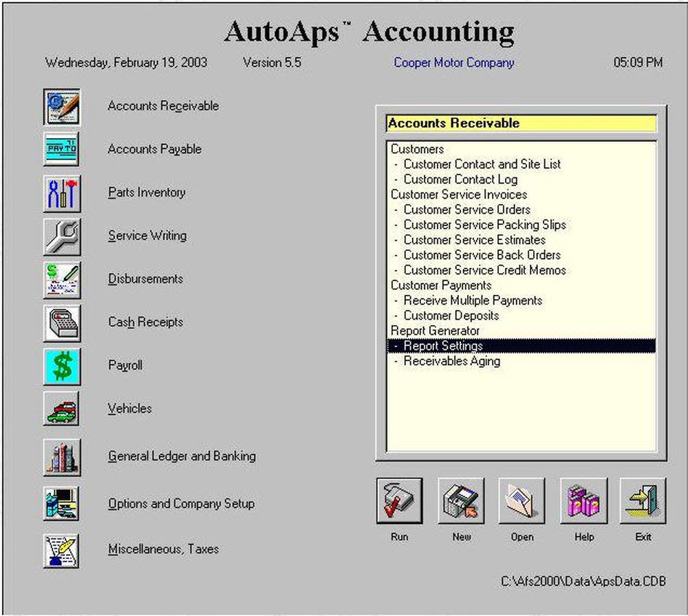The height and width of the screenshot is (616, 688).
Task: Choose Options and Company Setup label
Action: 181,504
